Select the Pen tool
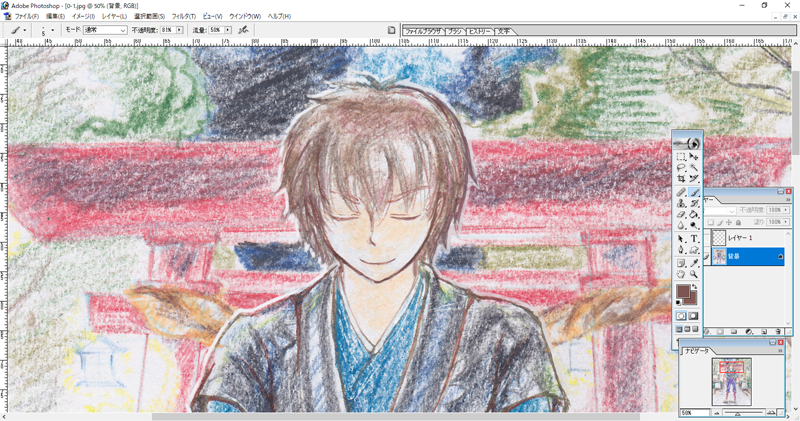Viewport: 800px width, 421px height. click(681, 250)
